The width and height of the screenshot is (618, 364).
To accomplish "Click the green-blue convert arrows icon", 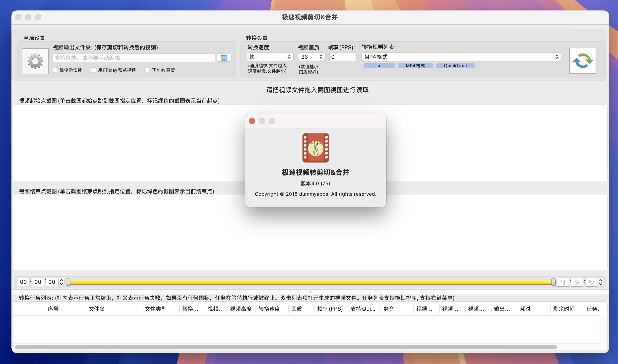I will pos(582,61).
